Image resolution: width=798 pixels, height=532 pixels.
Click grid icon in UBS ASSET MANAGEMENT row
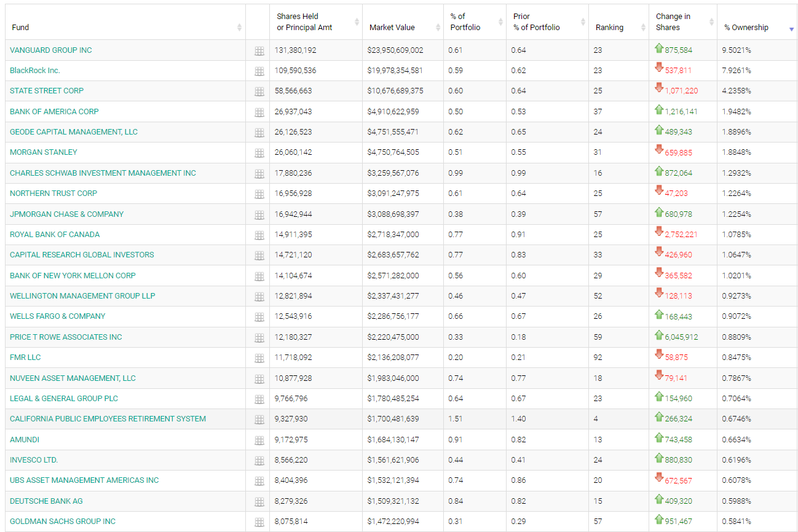coord(259,481)
